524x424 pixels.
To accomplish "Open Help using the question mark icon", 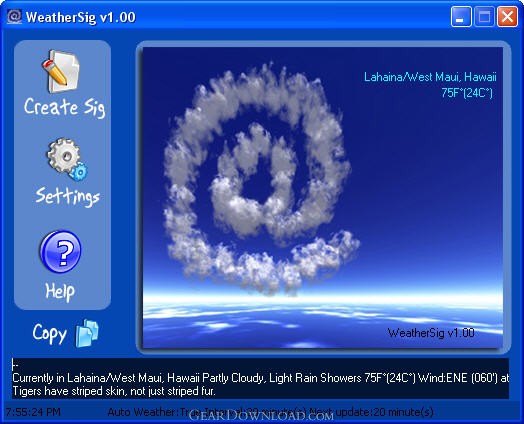I will pyautogui.click(x=60, y=252).
